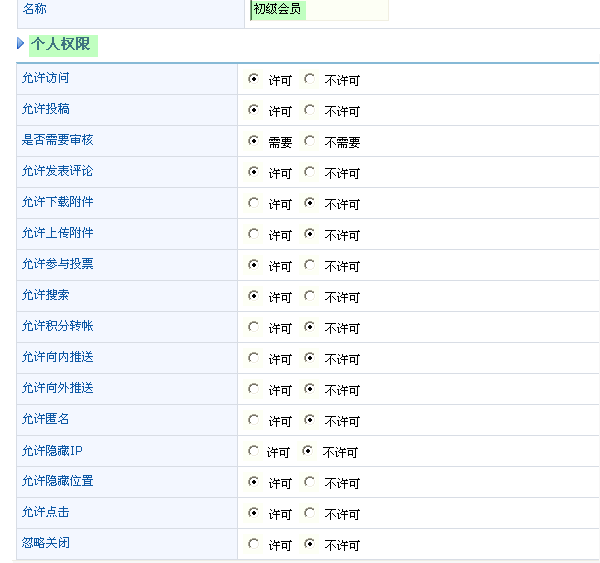The width and height of the screenshot is (600, 563).
Task: Select 需要 for 是否需要审核
Action: tap(254, 141)
